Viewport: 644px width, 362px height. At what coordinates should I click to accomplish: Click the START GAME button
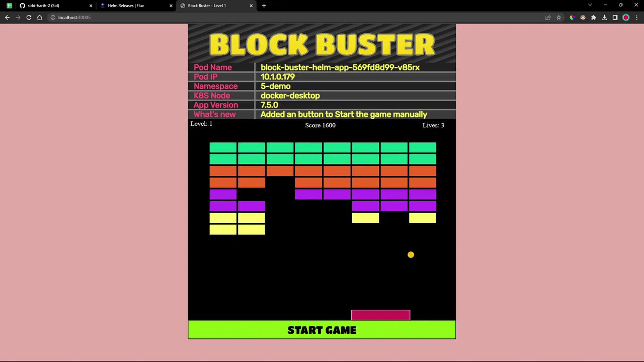coord(322,330)
